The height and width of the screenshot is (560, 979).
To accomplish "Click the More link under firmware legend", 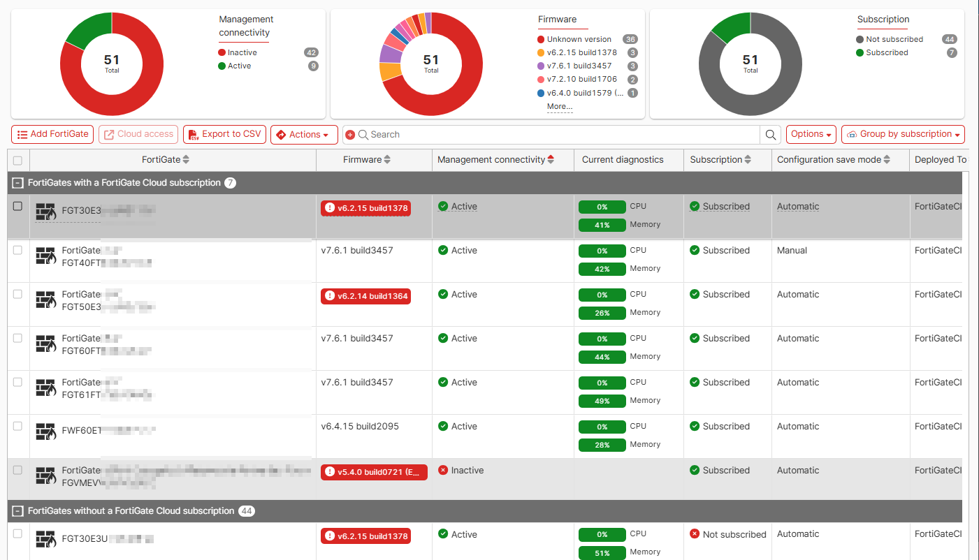I will tap(559, 106).
